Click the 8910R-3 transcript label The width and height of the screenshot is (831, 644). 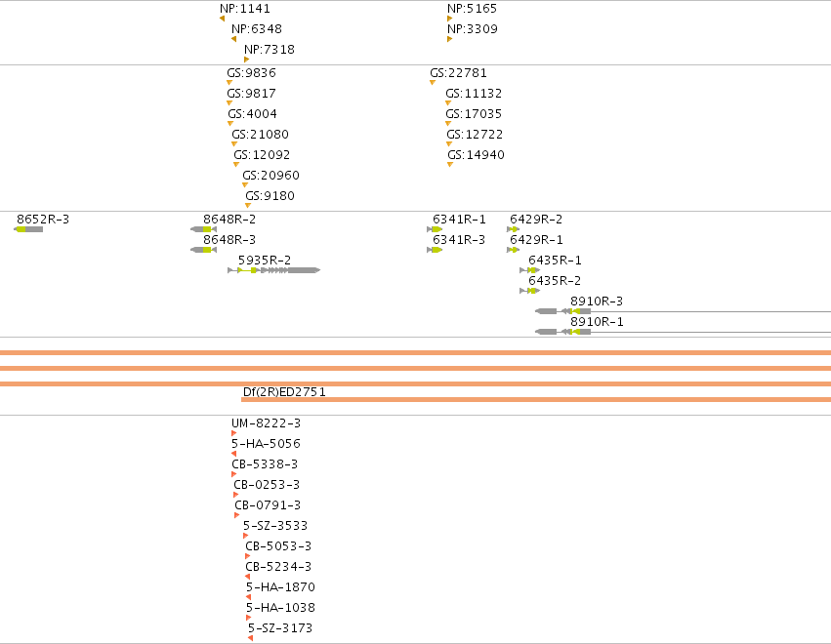coord(597,302)
